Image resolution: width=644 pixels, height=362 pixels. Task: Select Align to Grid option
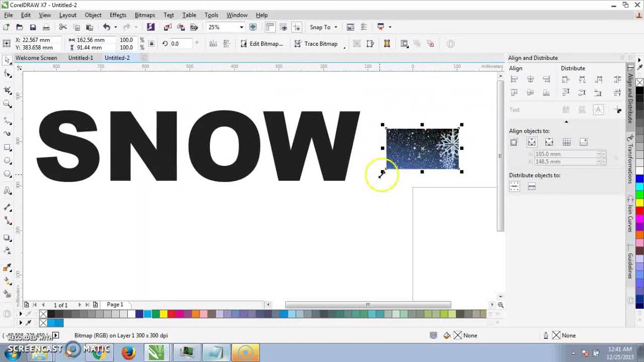[x=567, y=142]
